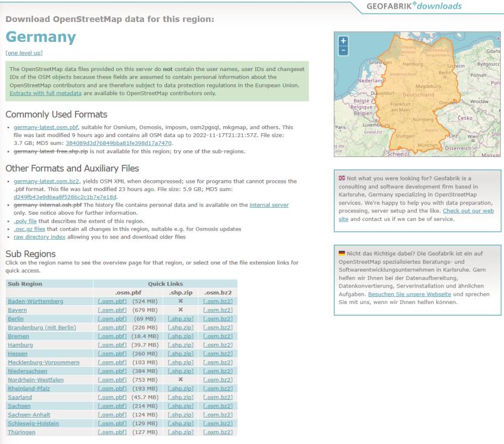This screenshot has height=444, width=504.
Task: Open the Check out our web site link
Action: point(468,211)
